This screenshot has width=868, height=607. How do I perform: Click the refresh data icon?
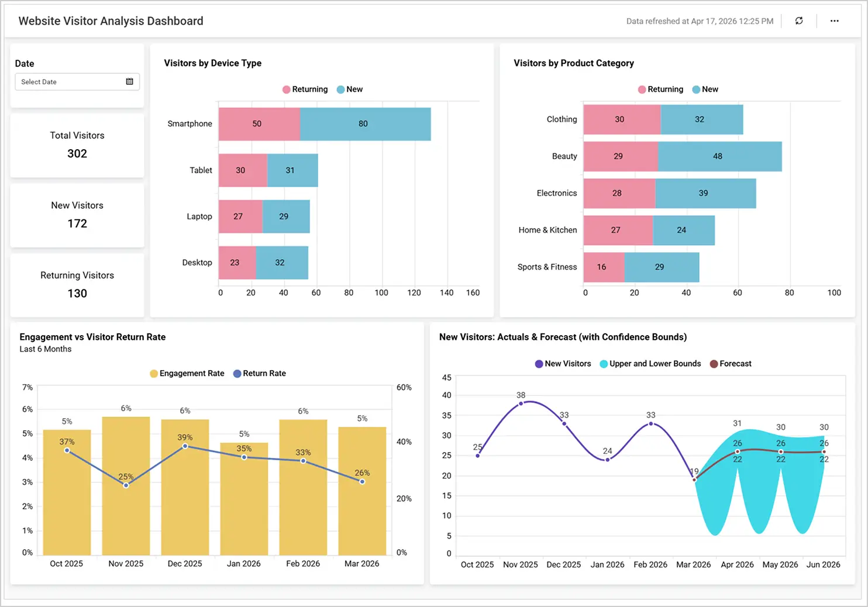[799, 20]
